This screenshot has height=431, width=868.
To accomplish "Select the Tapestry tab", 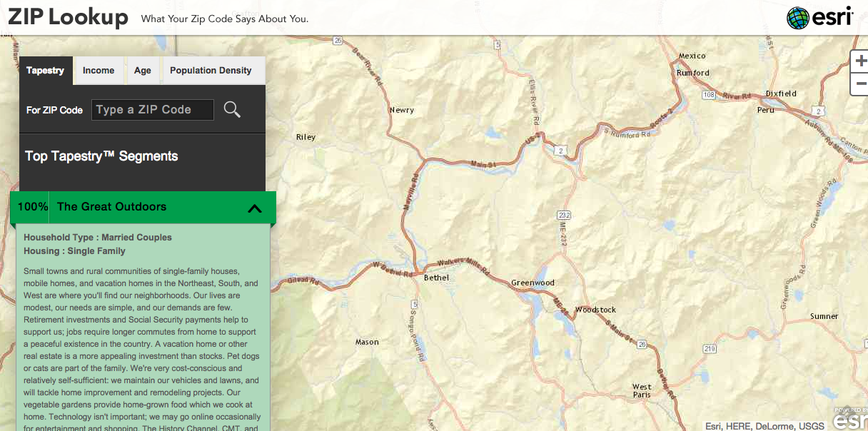I will [45, 70].
